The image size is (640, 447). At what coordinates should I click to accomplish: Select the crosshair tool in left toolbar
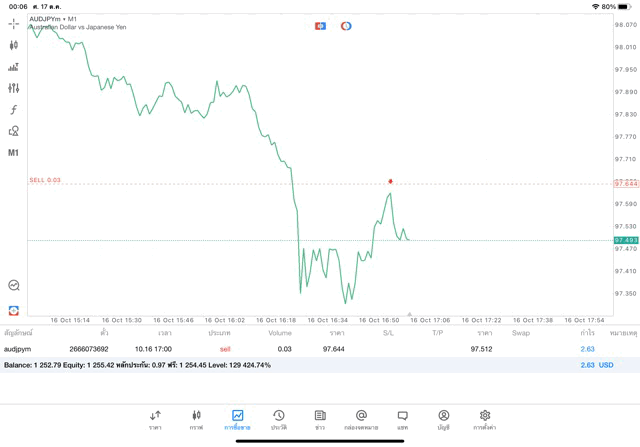(x=14, y=23)
